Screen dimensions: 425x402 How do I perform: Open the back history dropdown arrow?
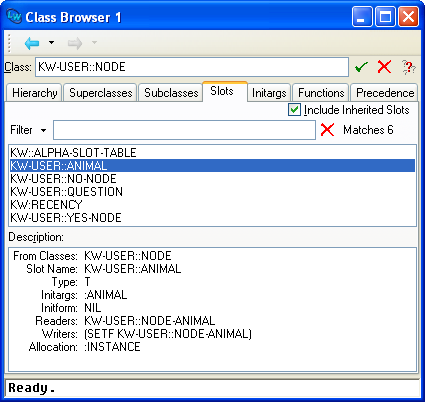(51, 42)
